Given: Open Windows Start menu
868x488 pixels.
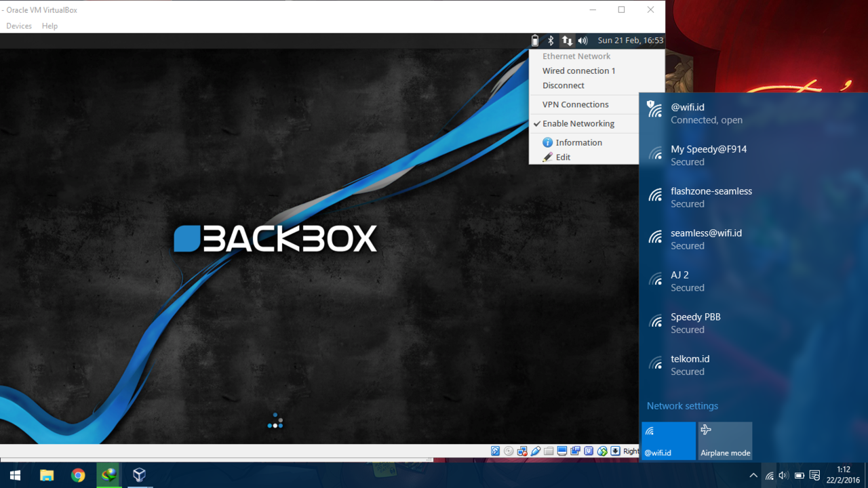Looking at the screenshot, I should [15, 475].
